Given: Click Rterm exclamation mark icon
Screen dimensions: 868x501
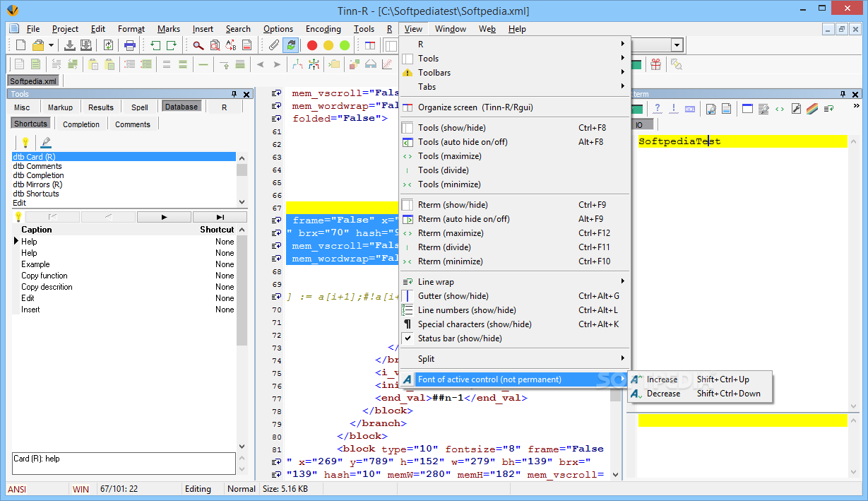Looking at the screenshot, I should coord(674,109).
